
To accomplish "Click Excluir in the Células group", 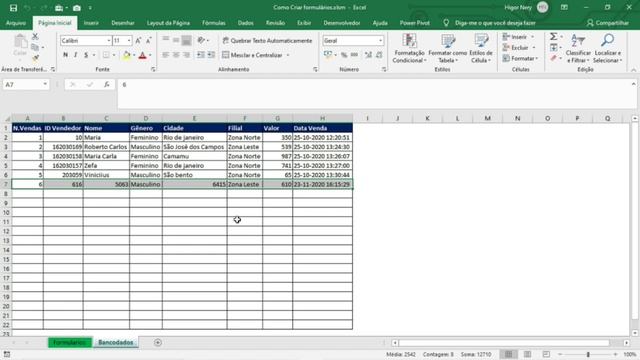I will click(x=519, y=47).
